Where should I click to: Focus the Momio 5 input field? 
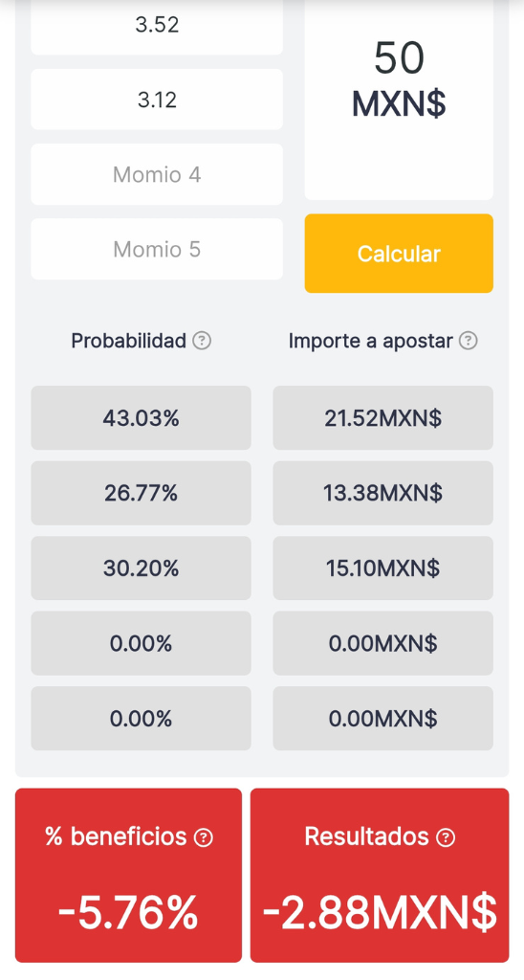(x=157, y=249)
